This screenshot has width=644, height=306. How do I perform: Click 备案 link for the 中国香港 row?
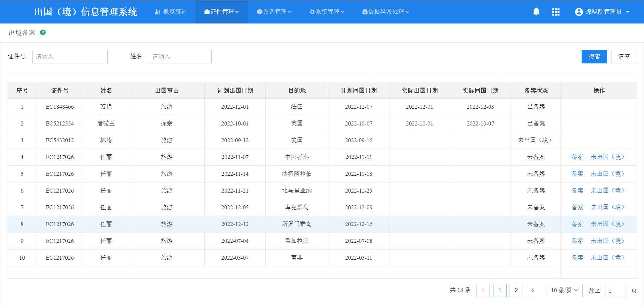577,157
